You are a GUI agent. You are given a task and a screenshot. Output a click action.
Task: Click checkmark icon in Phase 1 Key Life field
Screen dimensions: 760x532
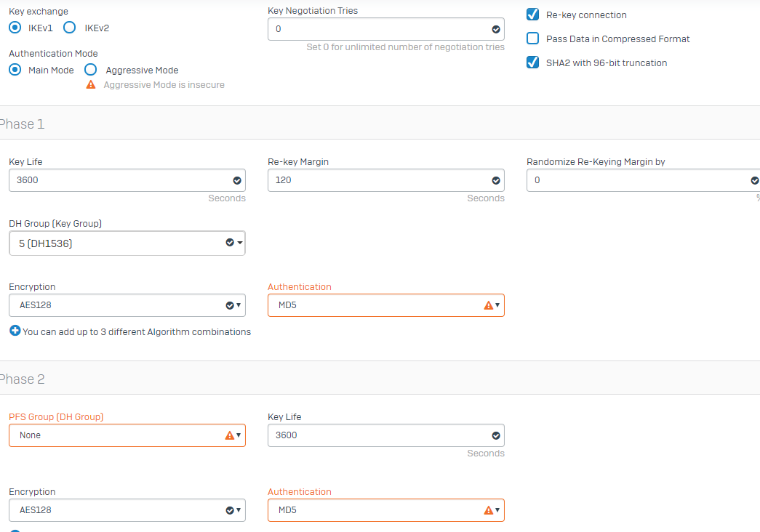pyautogui.click(x=237, y=180)
